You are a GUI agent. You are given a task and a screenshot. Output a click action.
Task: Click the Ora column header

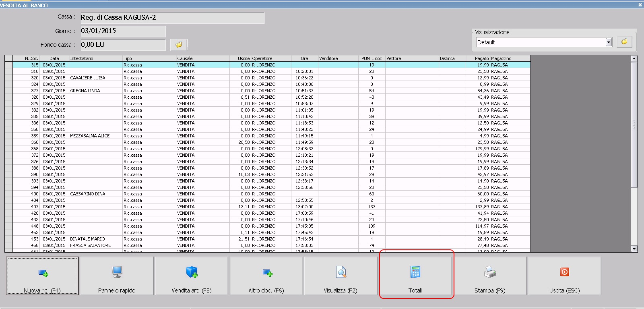[305, 58]
